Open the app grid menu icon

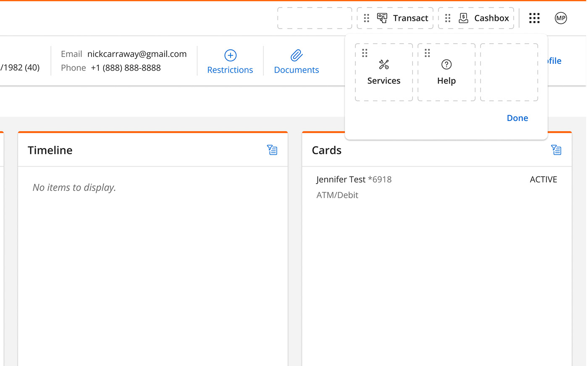534,18
